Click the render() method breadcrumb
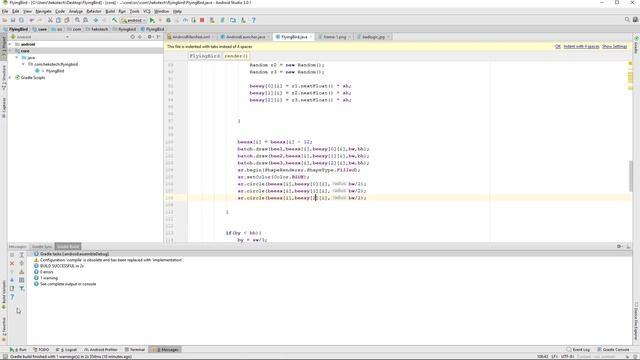The width and height of the screenshot is (640, 360). tap(236, 56)
